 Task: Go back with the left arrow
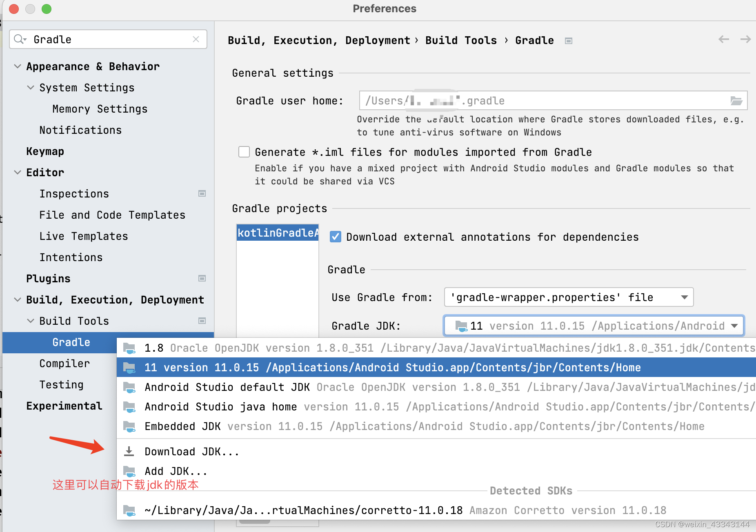[724, 39]
